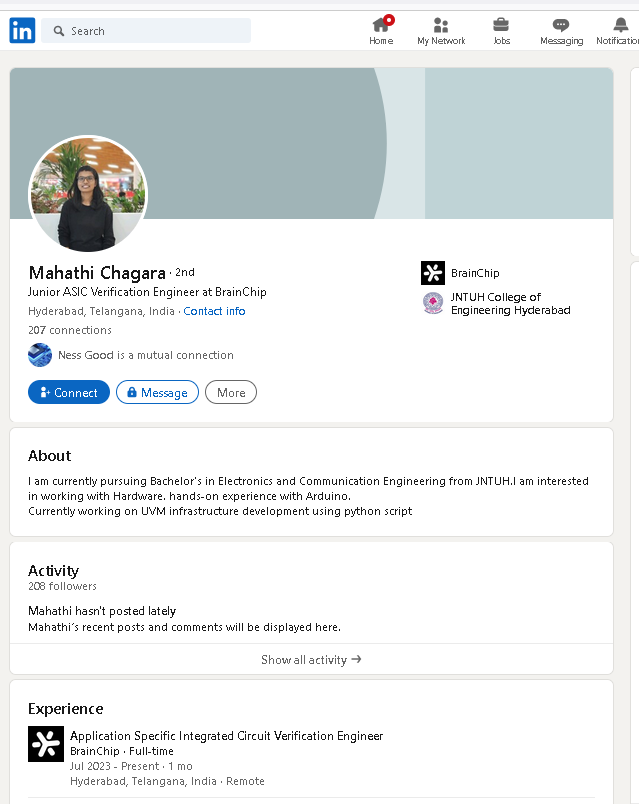639x804 pixels.
Task: Open Ness Good mutual connection text link
Action: [x=146, y=355]
